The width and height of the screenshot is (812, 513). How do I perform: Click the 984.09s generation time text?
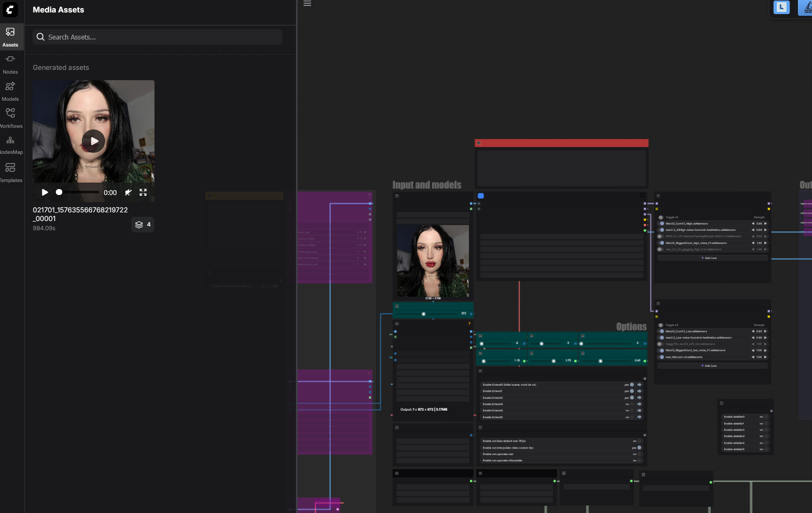44,228
